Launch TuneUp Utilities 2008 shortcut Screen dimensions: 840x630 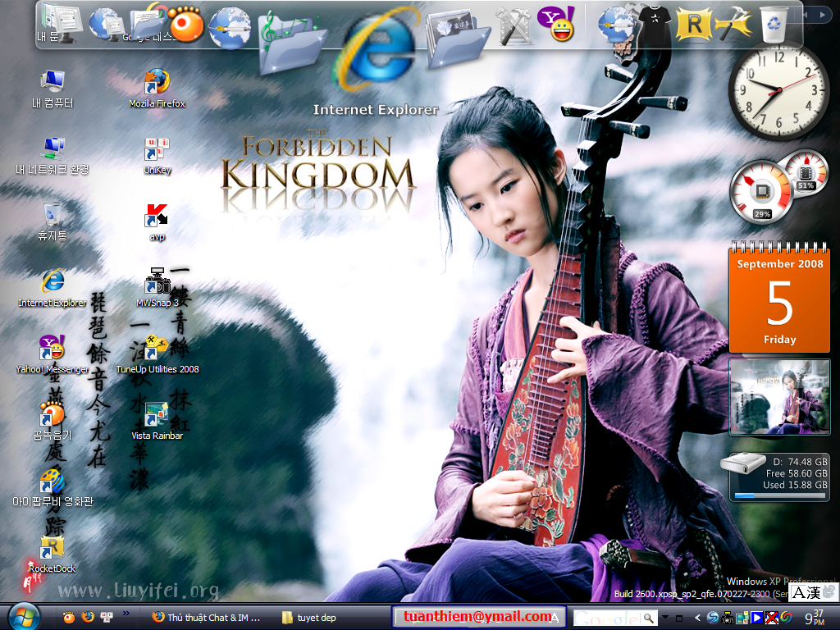point(157,354)
